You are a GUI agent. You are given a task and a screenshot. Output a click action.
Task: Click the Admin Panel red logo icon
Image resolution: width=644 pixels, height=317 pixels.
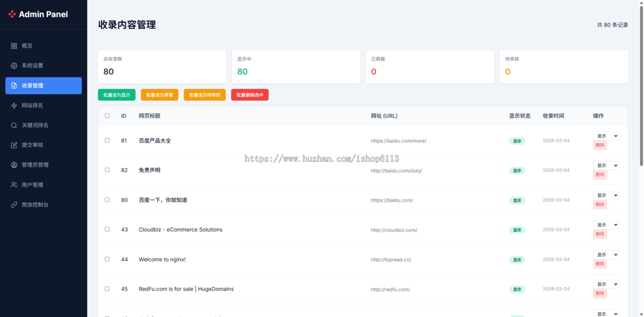12,14
